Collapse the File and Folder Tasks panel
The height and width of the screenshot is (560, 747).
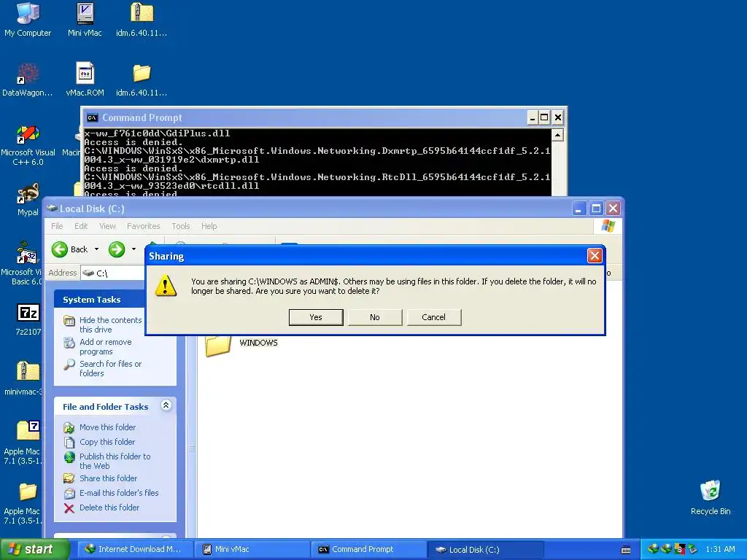pyautogui.click(x=166, y=405)
